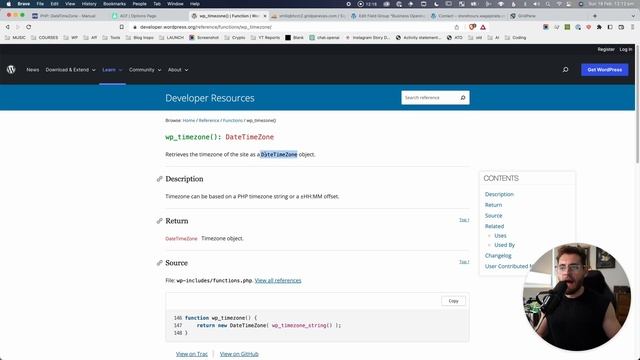
Task: Open the site search magnifier icon
Action: [565, 70]
